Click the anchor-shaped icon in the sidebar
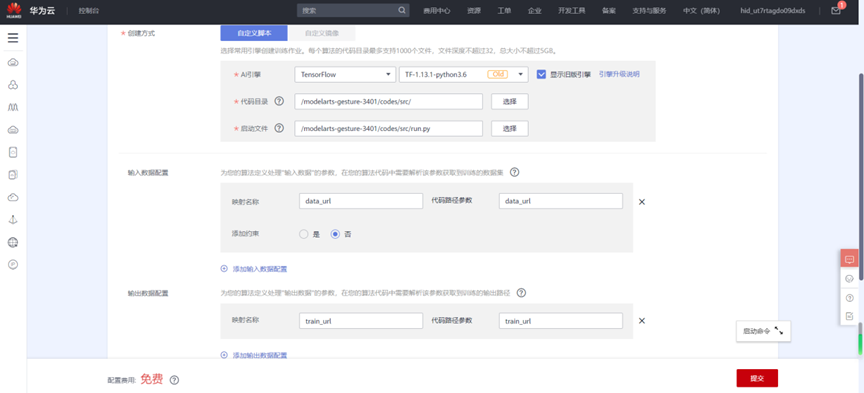The height and width of the screenshot is (393, 864). (13, 219)
